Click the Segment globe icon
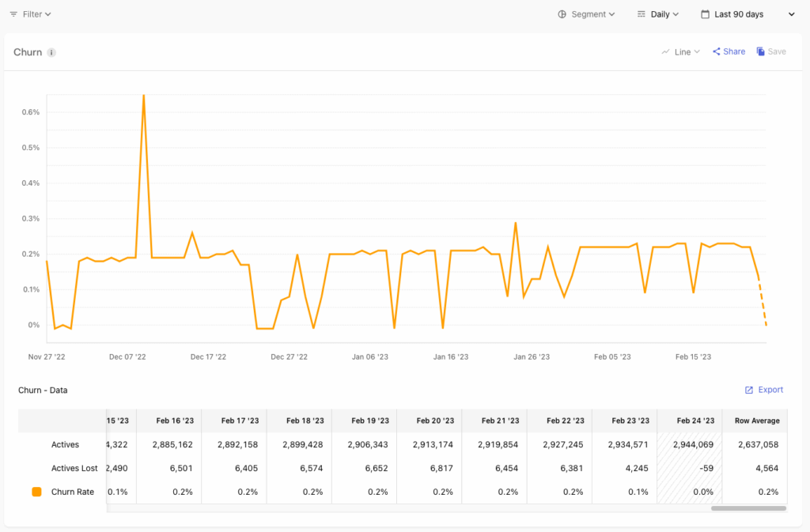 coord(562,13)
